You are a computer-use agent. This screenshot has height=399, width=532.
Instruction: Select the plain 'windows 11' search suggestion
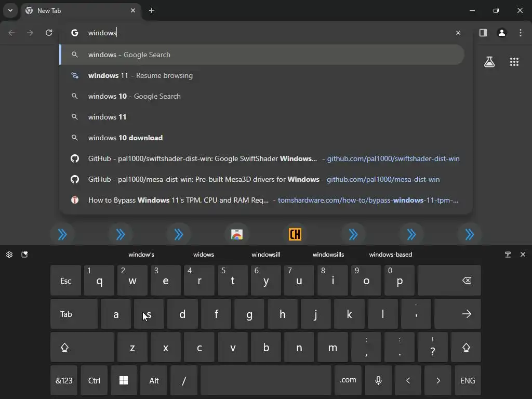(262, 117)
